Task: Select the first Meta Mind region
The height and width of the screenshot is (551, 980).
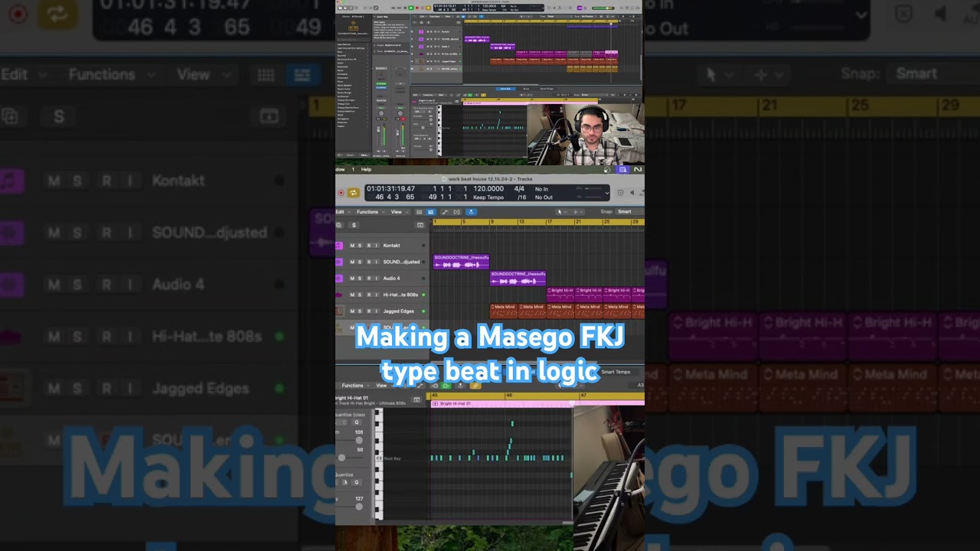Action: click(504, 311)
